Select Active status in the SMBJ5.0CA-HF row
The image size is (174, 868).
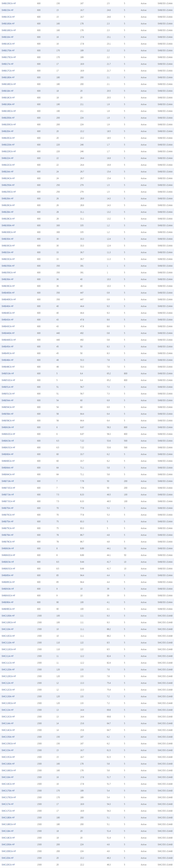[x=143, y=380]
